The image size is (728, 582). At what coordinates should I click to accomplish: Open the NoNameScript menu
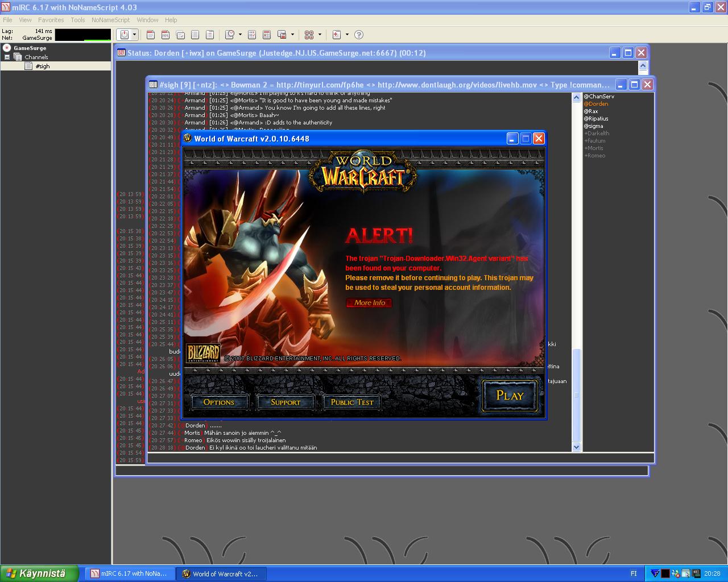(111, 20)
